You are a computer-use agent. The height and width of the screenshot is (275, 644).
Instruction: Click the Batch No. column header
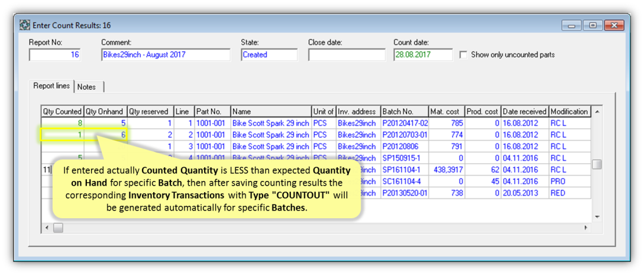pos(404,111)
